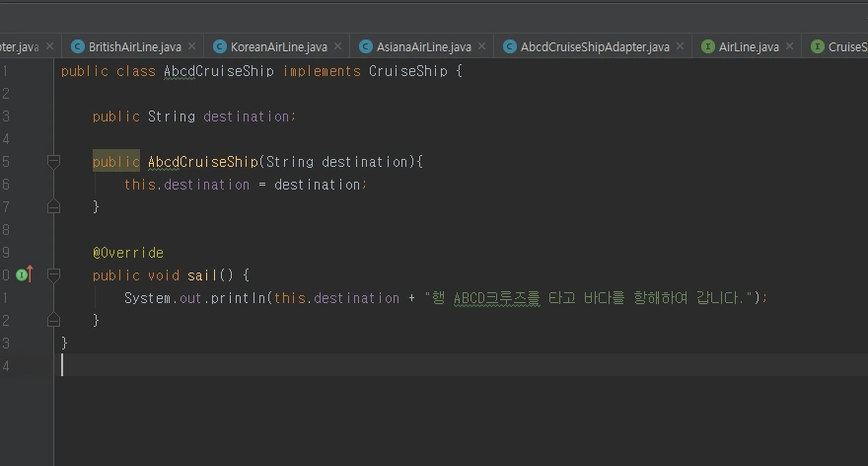Switch to the BritishAirLine.java tab

[x=134, y=47]
